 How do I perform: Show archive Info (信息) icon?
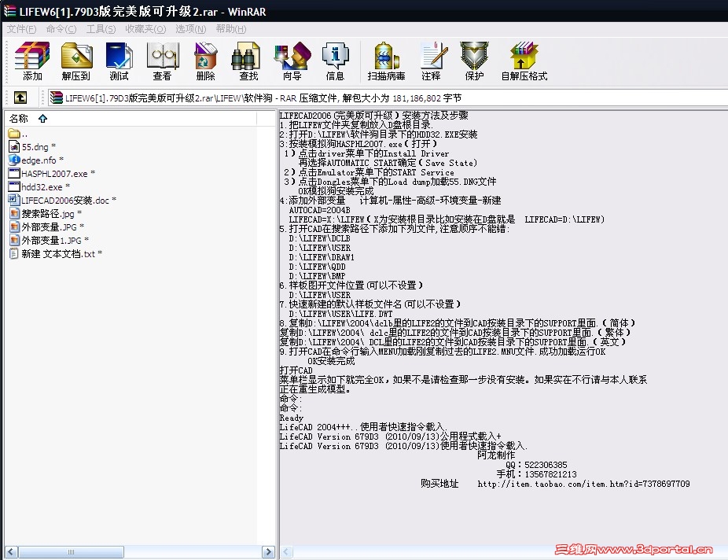click(x=335, y=61)
